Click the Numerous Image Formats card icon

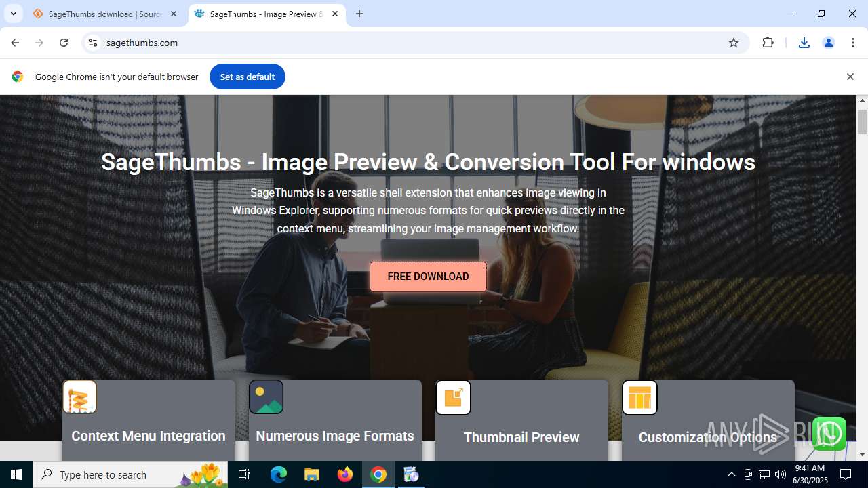(266, 397)
